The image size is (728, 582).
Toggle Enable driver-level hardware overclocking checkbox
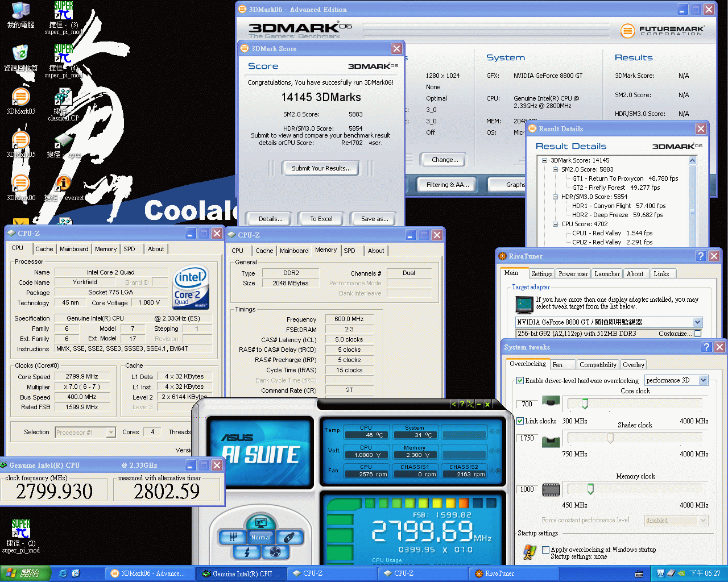point(520,381)
